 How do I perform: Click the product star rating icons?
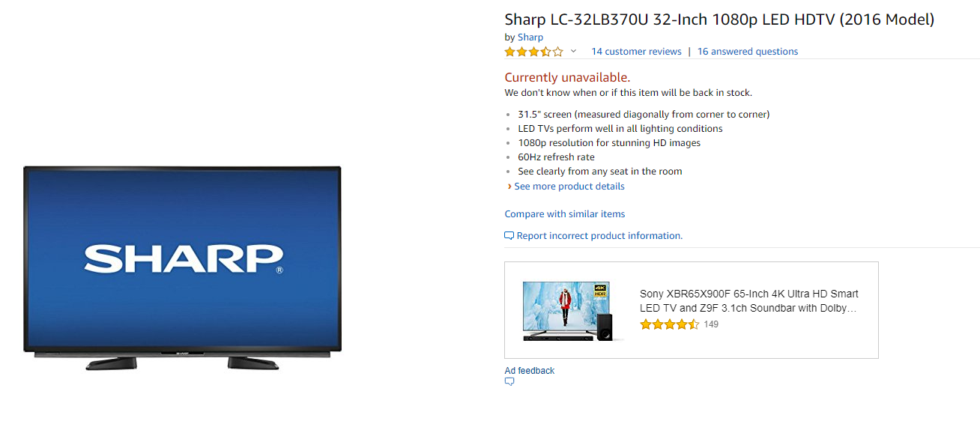click(533, 52)
